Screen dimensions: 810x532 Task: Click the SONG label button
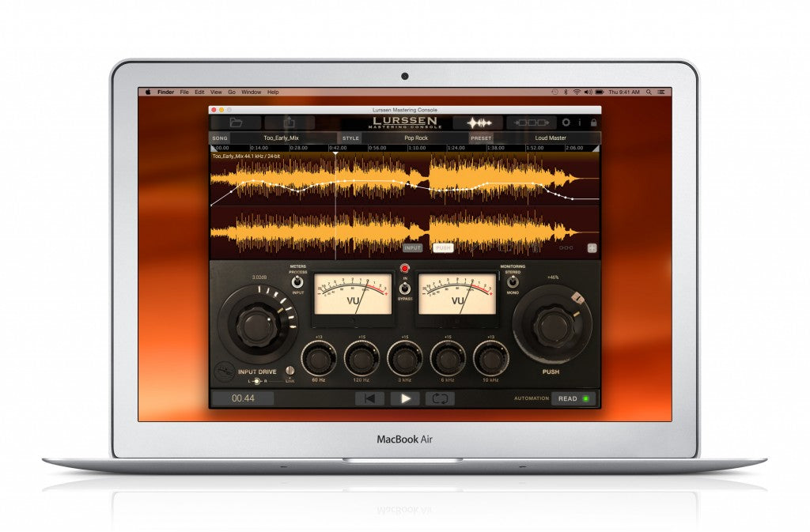pos(220,138)
